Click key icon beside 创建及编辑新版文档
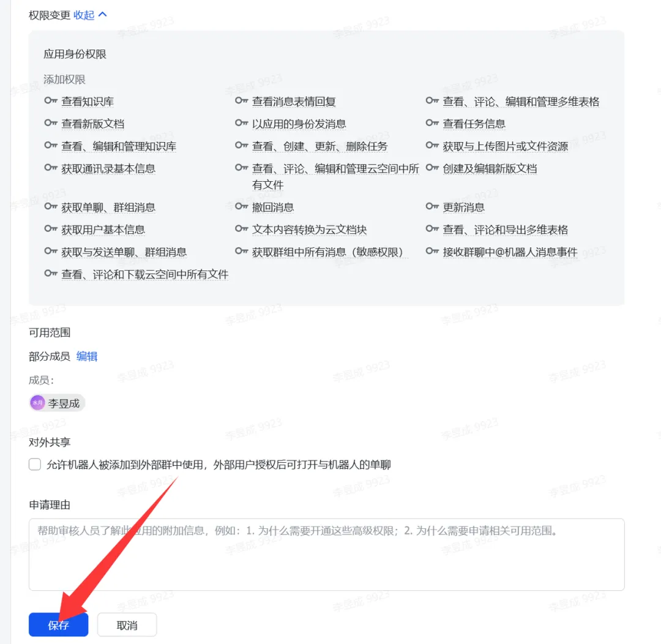Screen dimensions: 661x644 click(x=432, y=168)
